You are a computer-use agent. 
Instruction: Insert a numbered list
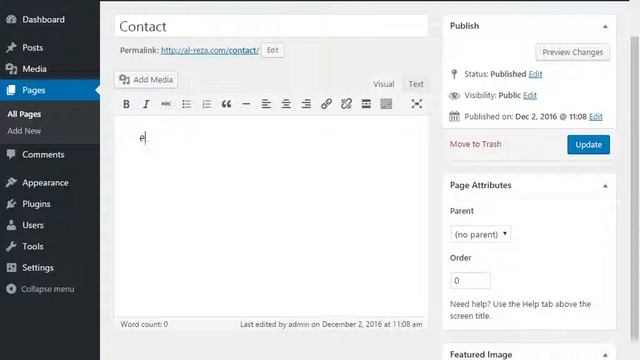[x=206, y=104]
